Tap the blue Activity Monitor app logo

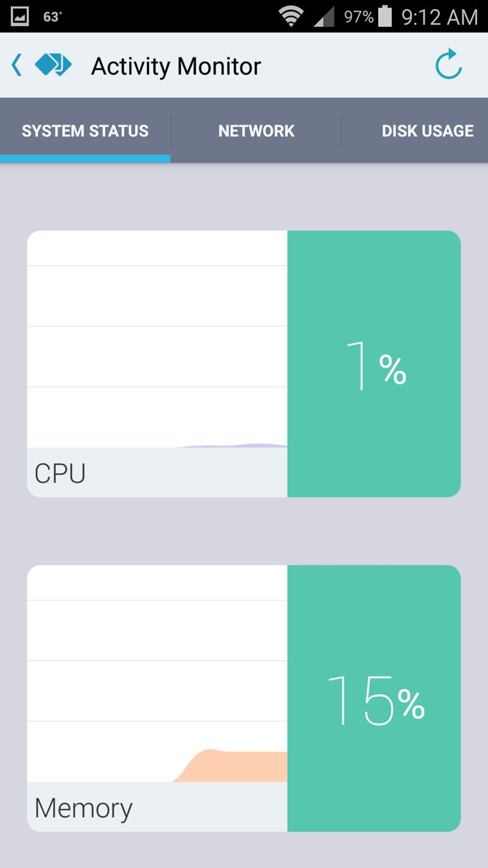click(53, 65)
